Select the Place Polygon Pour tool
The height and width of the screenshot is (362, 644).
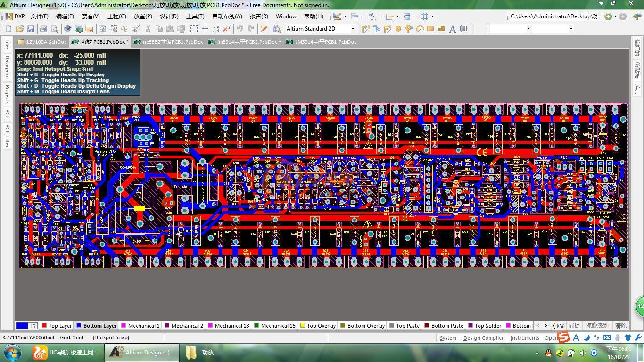tap(442, 29)
